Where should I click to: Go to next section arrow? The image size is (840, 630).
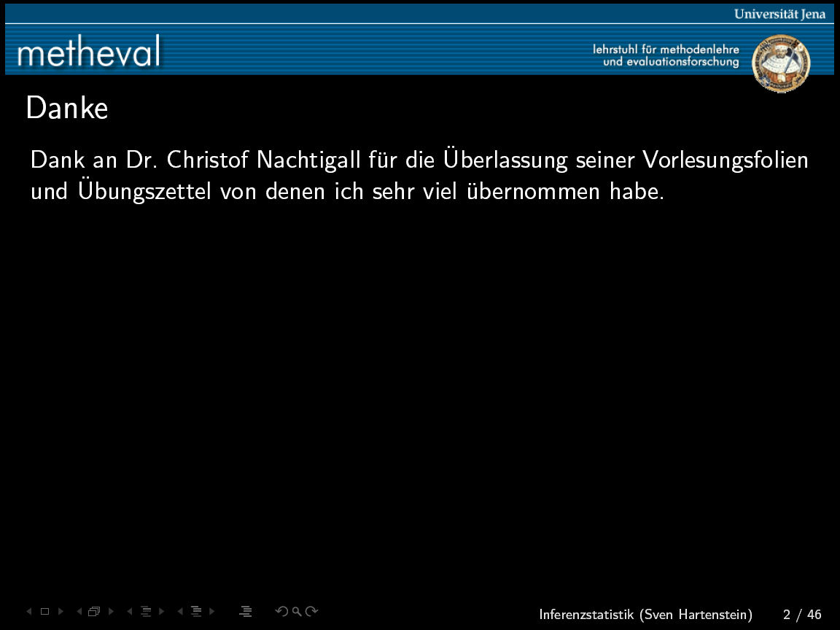pyautogui.click(x=211, y=612)
